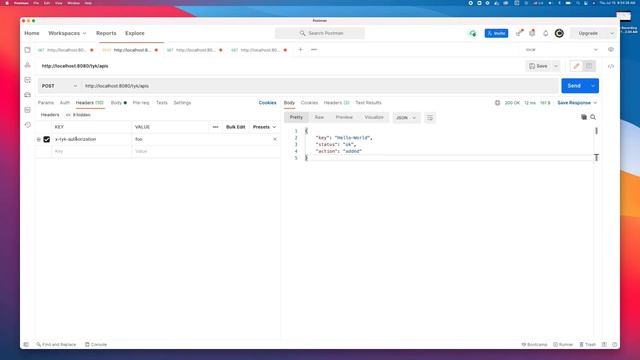Open Runner in the status bar
Image resolution: width=640 pixels, height=360 pixels.
click(563, 344)
